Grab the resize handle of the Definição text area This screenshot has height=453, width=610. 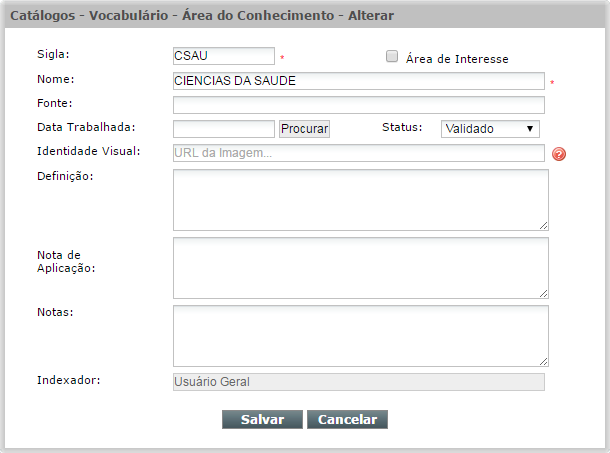543,226
